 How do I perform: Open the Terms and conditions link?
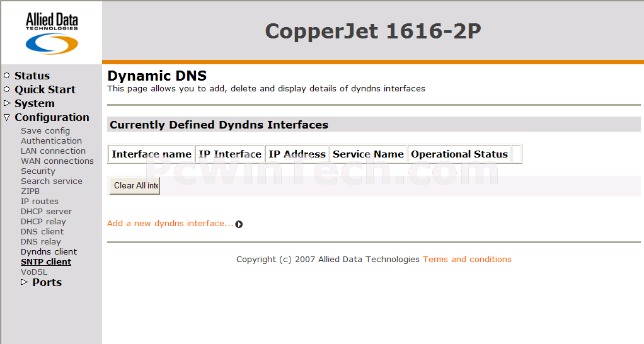tap(467, 260)
